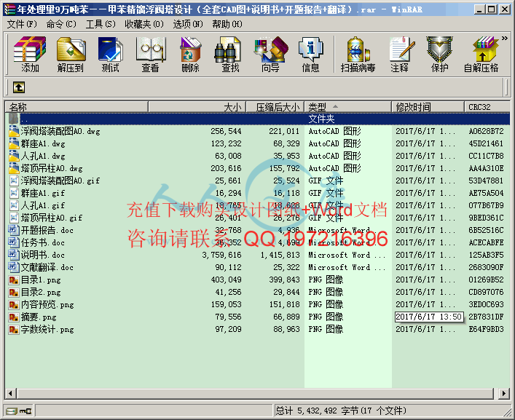Click the 删除 (Delete) trash icon
Screen dimensions: 515x420
191,55
